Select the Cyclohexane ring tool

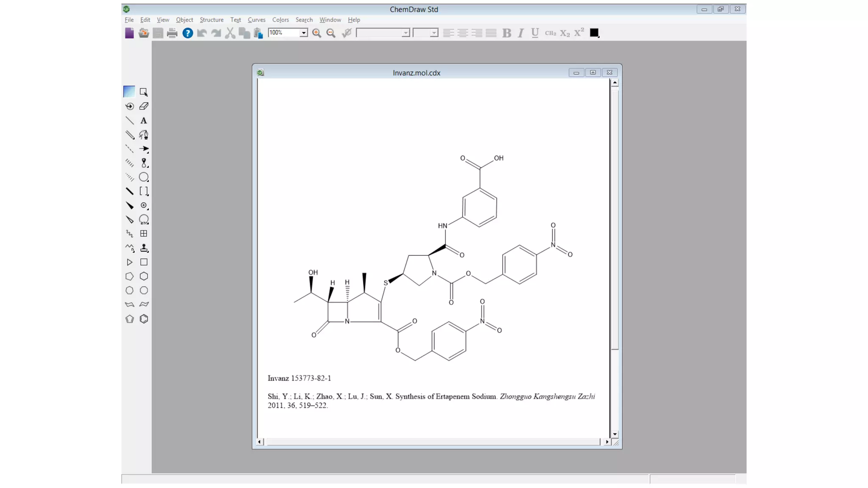(x=144, y=276)
